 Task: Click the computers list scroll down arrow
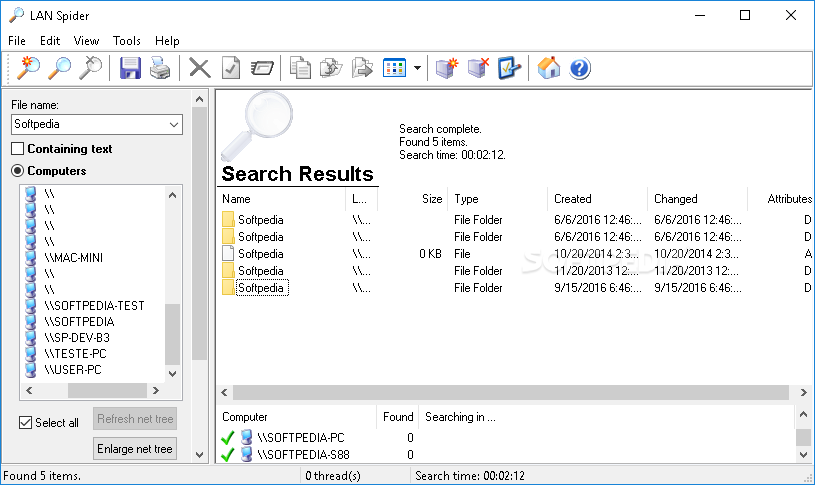[173, 373]
